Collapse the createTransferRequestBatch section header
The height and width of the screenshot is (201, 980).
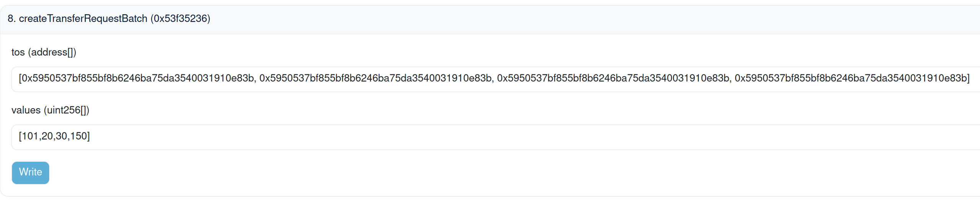tap(490, 19)
